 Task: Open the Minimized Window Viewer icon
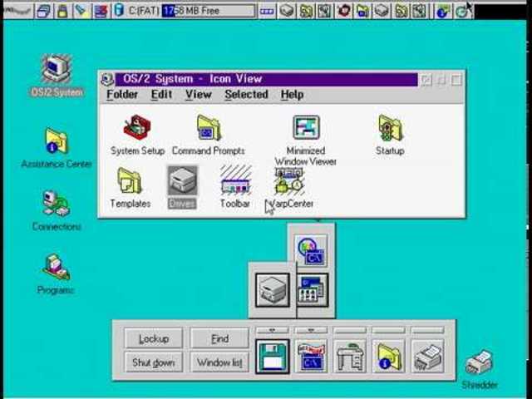pyautogui.click(x=306, y=127)
